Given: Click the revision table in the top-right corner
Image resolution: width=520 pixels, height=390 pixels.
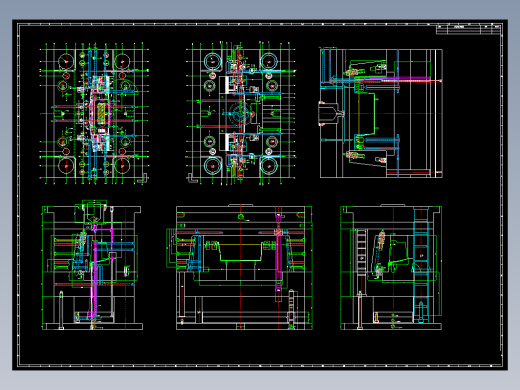Looking at the screenshot, I should click(x=468, y=29).
